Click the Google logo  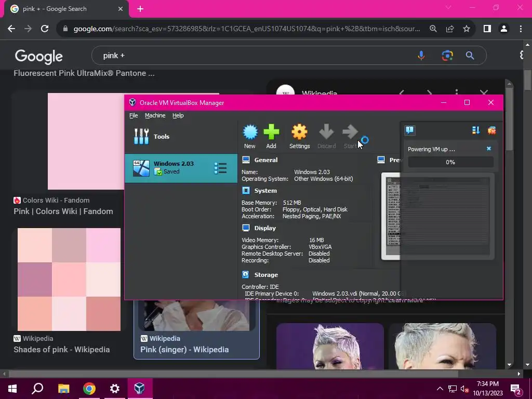(38, 56)
